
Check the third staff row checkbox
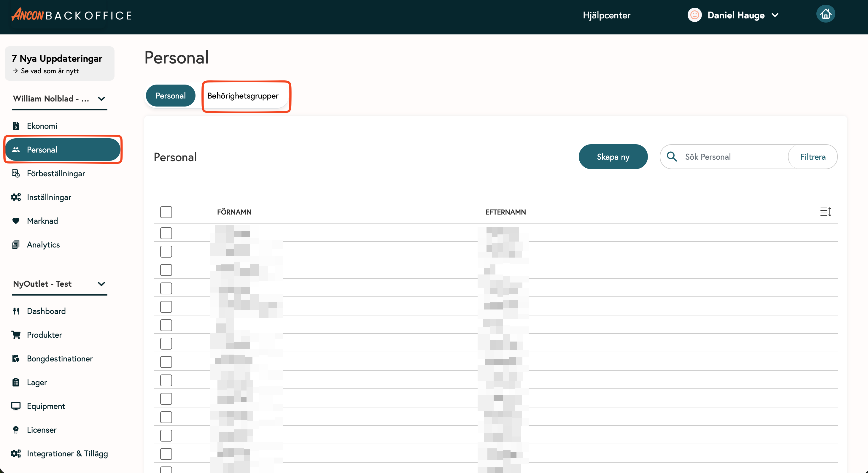pyautogui.click(x=166, y=270)
